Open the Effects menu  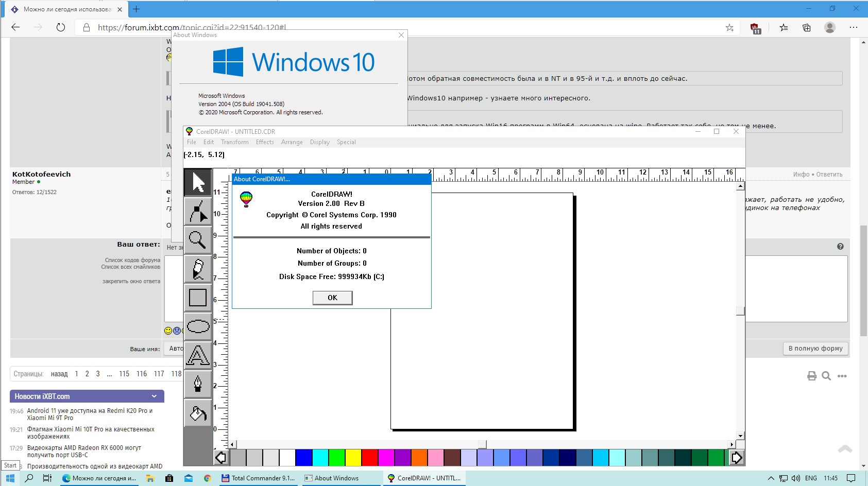coord(265,142)
